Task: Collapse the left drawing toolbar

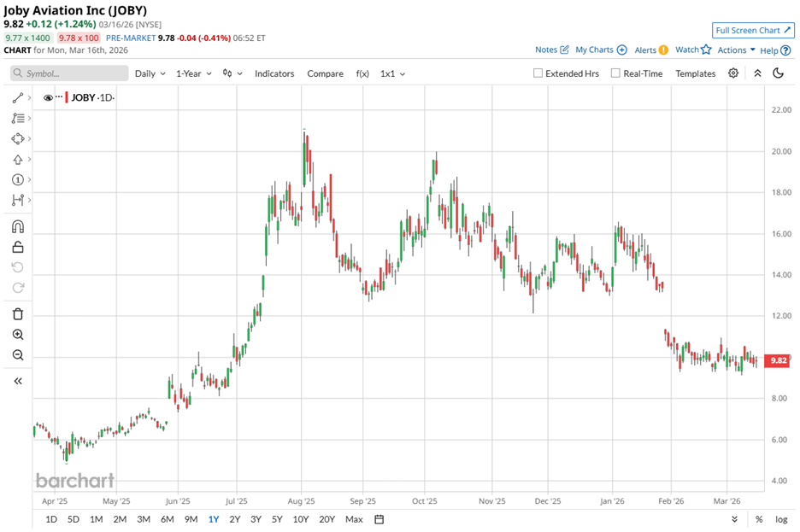Action: pos(18,381)
